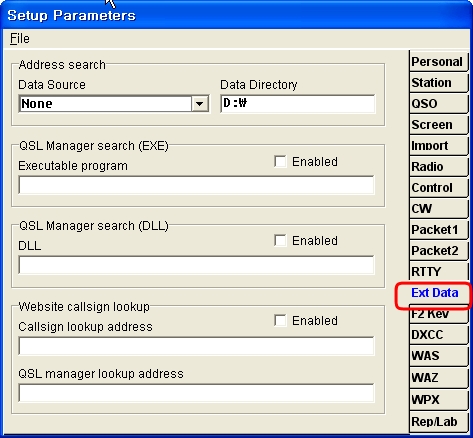Go to the WPX tab
The width and height of the screenshot is (473, 438).
438,399
